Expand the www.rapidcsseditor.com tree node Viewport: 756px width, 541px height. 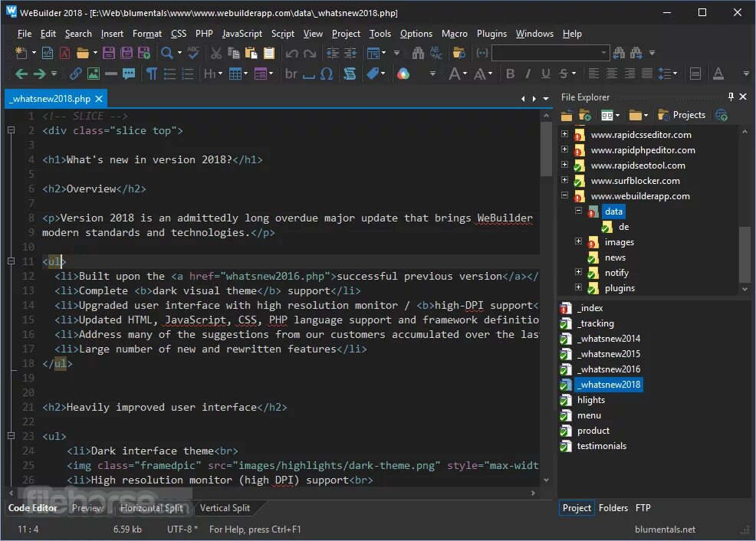(564, 134)
